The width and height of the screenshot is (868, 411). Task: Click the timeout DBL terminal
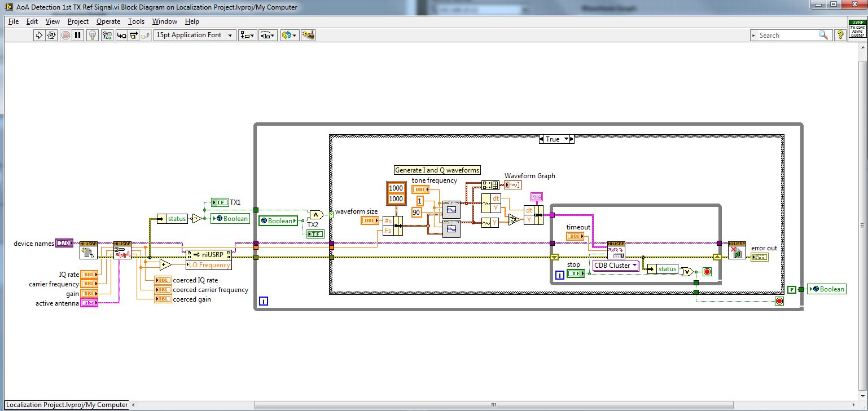(x=575, y=236)
